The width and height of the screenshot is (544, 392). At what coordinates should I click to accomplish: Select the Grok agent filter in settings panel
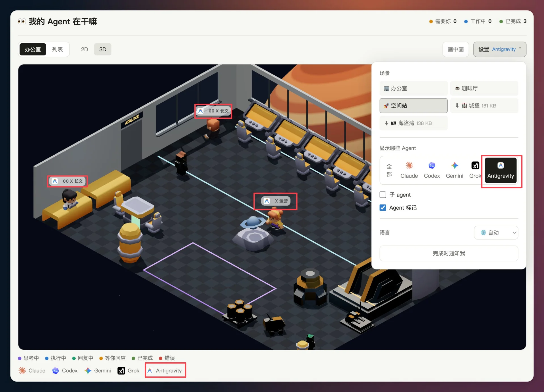pyautogui.click(x=475, y=170)
